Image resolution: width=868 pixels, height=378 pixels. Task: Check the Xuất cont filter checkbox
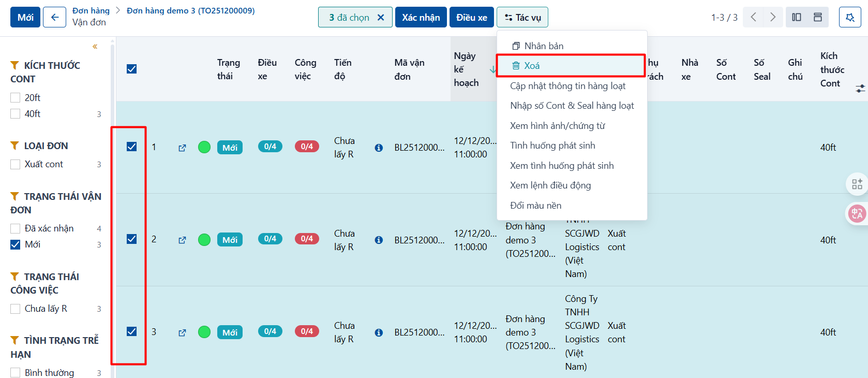16,164
